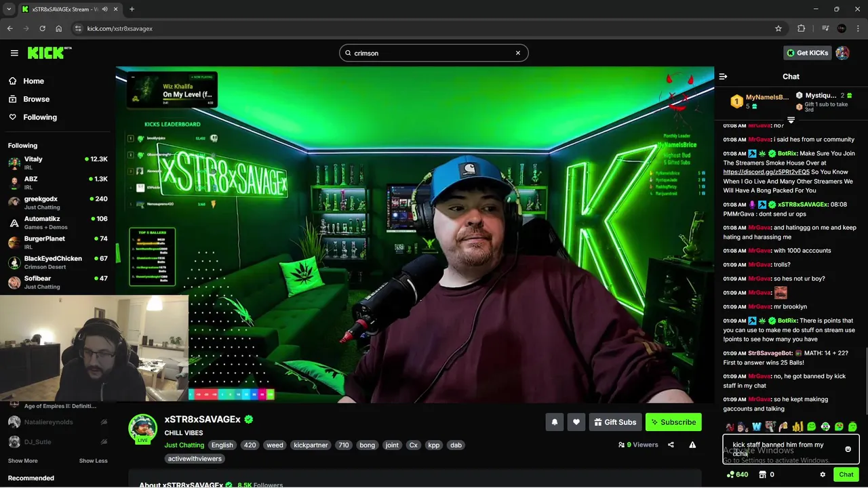Send message with the Chat button

pos(846,474)
